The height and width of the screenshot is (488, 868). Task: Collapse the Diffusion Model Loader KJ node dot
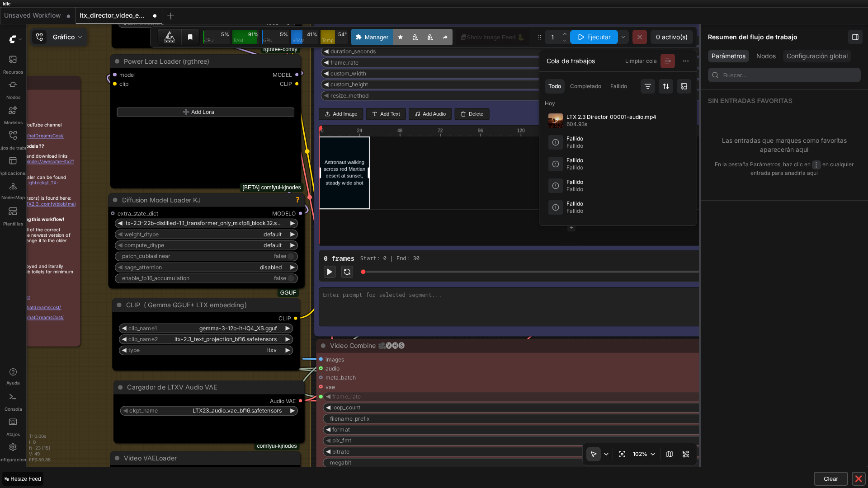[115, 200]
